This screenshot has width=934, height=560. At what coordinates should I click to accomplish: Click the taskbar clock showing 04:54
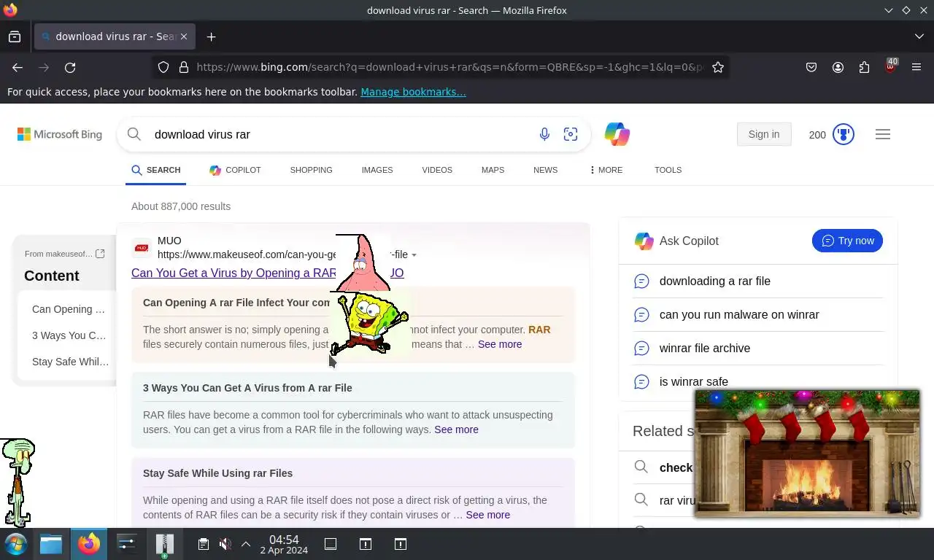click(284, 544)
